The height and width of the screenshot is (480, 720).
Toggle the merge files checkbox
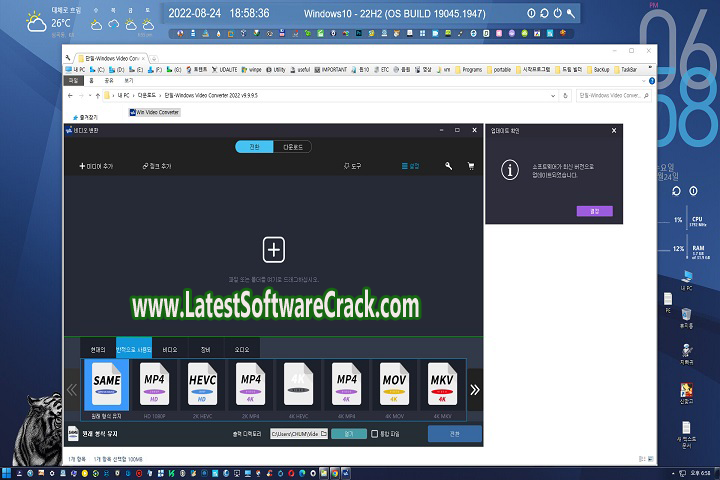374,434
